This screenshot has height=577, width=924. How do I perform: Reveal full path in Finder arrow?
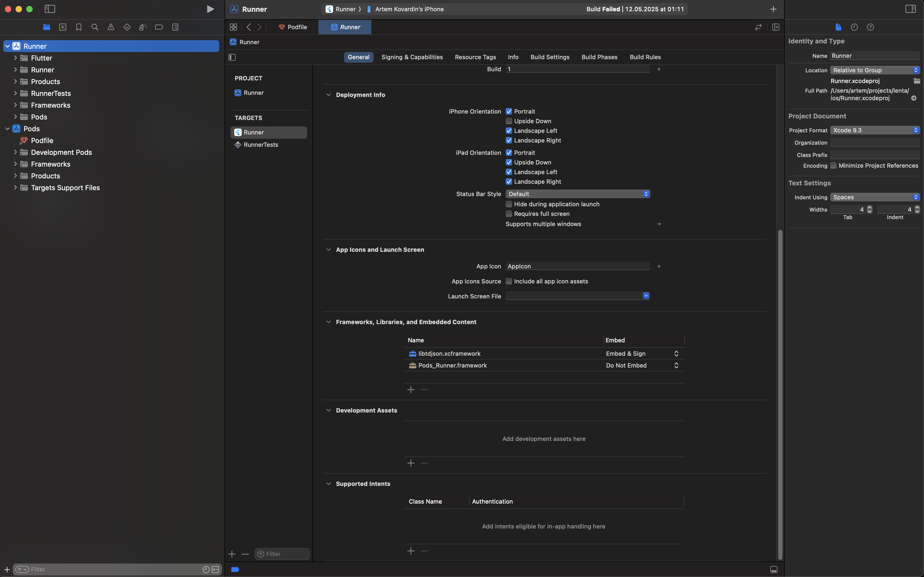tap(914, 98)
